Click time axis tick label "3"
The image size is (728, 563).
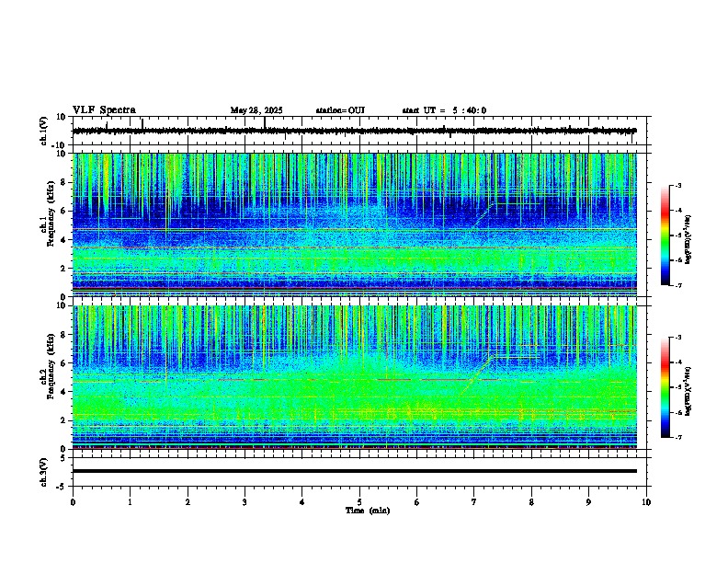coord(245,502)
